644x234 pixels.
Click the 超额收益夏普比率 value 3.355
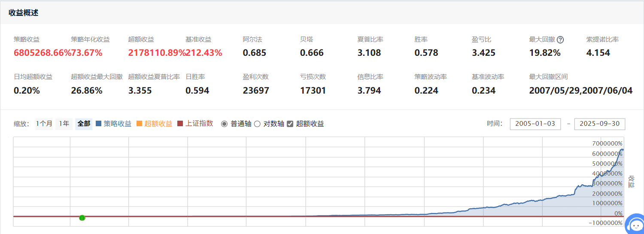tap(140, 91)
